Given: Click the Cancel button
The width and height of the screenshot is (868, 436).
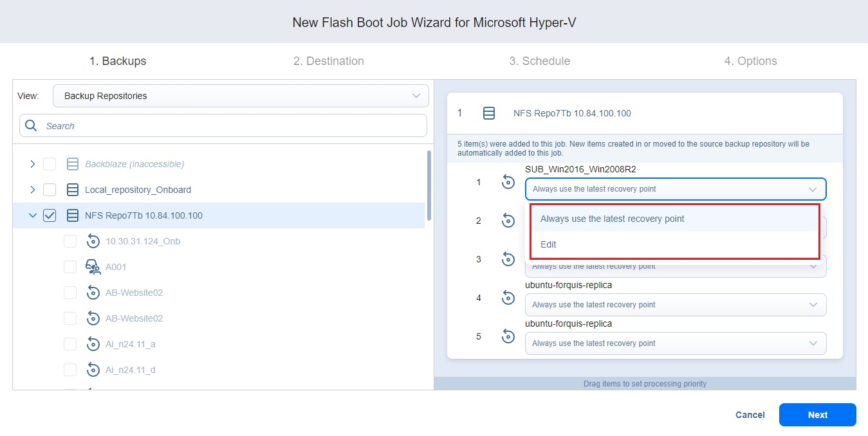Looking at the screenshot, I should pos(750,415).
